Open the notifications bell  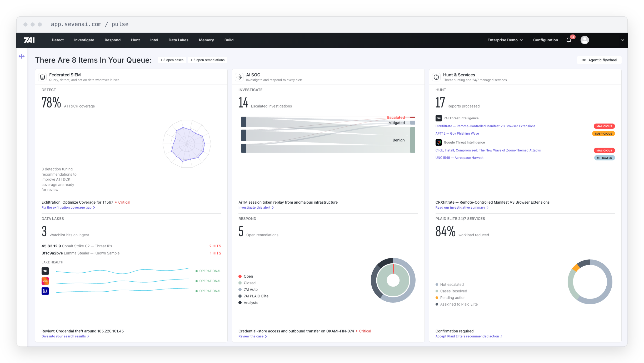pos(569,40)
